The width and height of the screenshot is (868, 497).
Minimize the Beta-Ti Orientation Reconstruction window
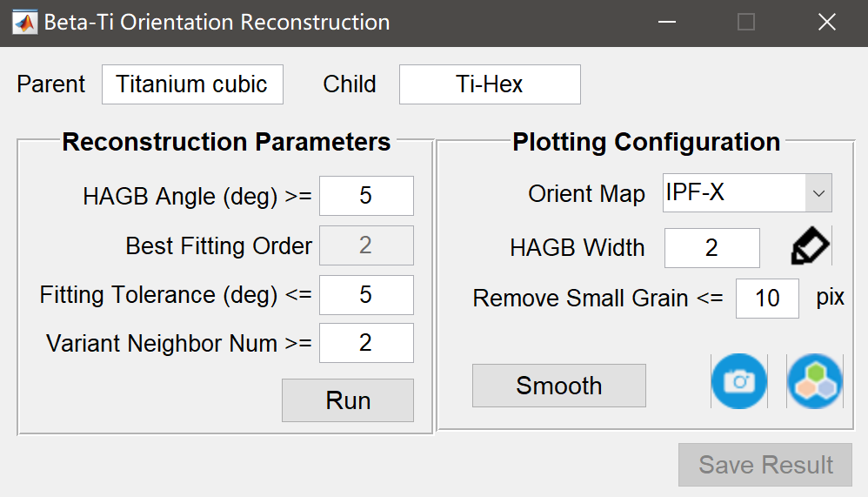[666, 23]
